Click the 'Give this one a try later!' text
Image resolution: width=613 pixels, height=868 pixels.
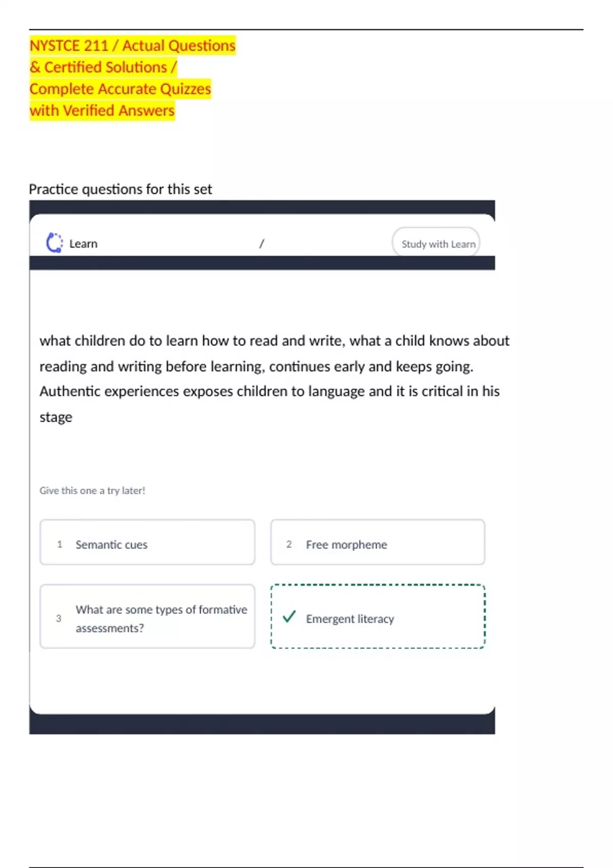pos(92,491)
